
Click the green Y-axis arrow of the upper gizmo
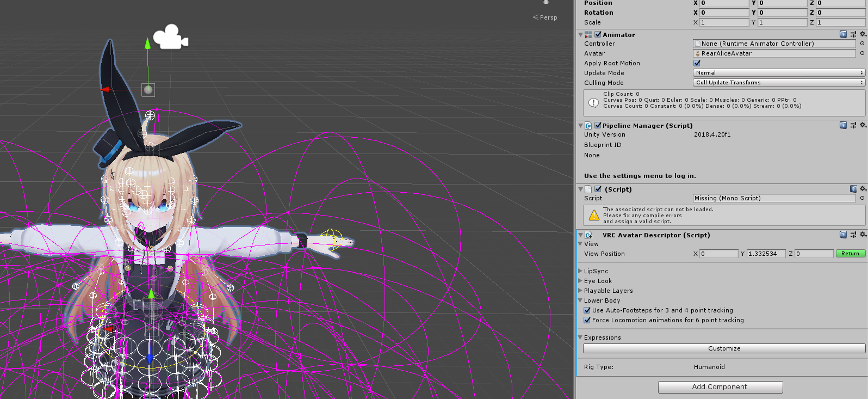147,44
